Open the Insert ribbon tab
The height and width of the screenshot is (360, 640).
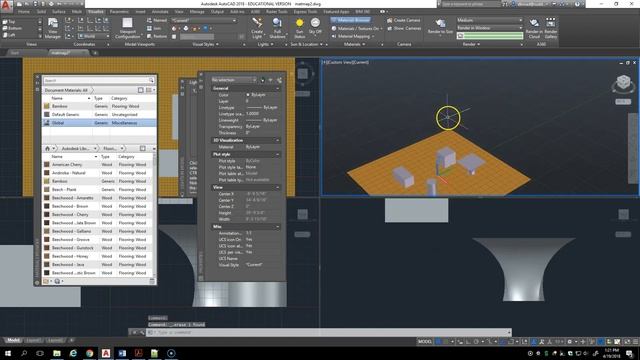[x=140, y=12]
